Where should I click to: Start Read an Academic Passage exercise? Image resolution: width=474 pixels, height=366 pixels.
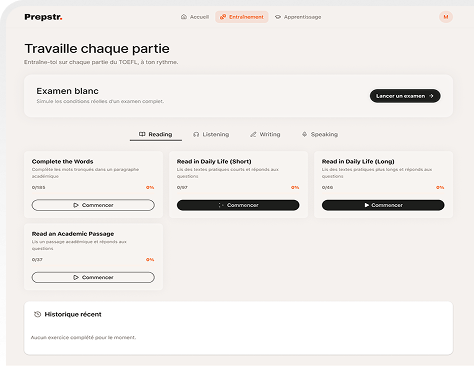pyautogui.click(x=93, y=277)
